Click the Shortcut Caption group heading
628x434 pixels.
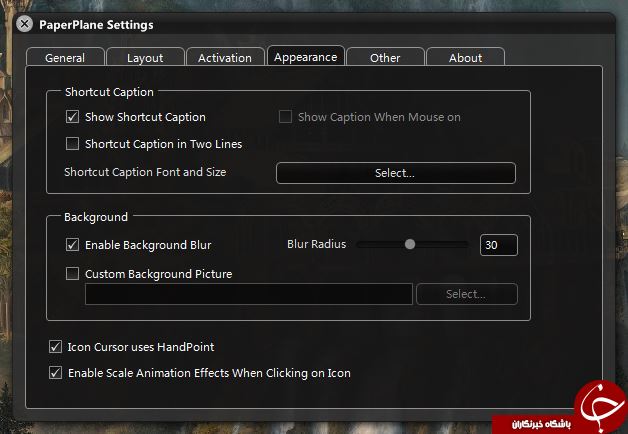109,92
